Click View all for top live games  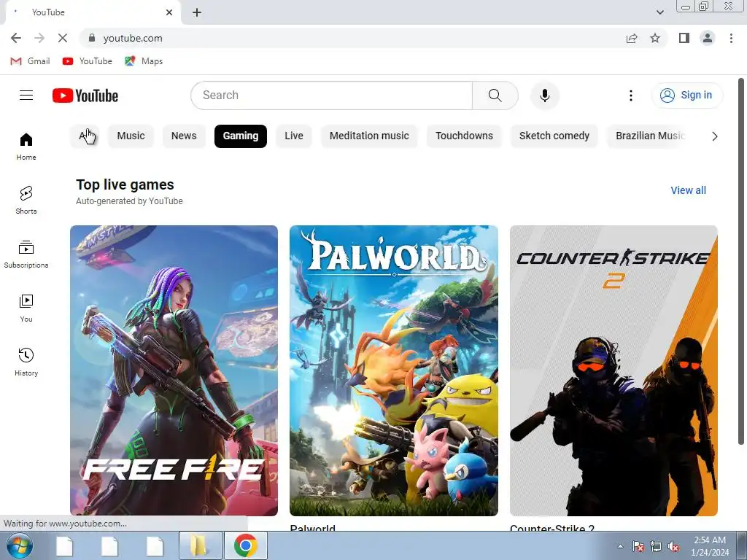(x=688, y=190)
